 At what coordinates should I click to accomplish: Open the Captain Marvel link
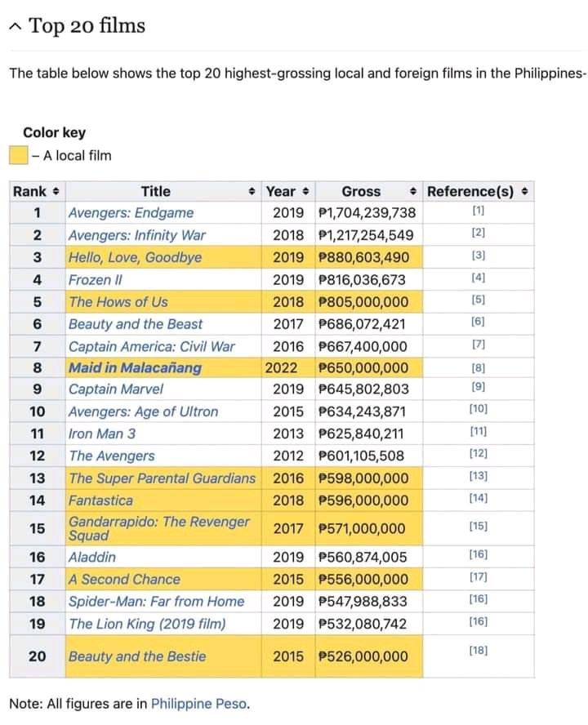116,389
